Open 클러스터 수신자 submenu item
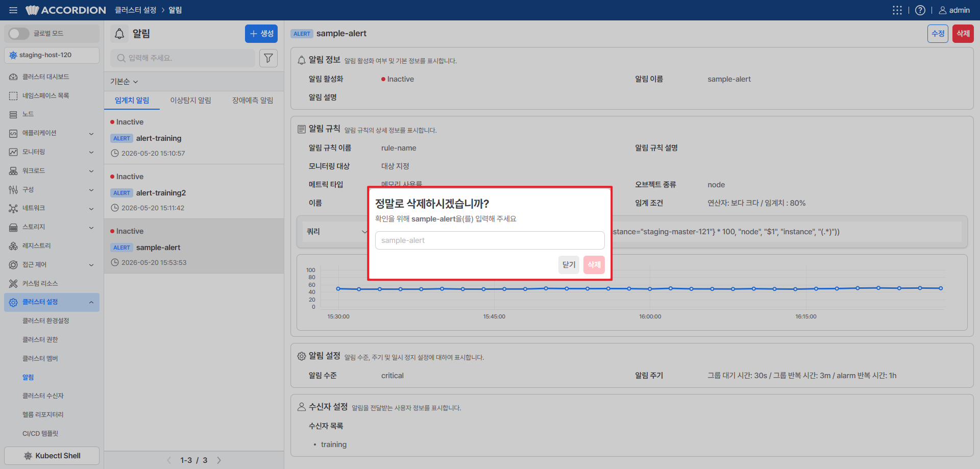Screen dimensions: 980x469 (43, 396)
